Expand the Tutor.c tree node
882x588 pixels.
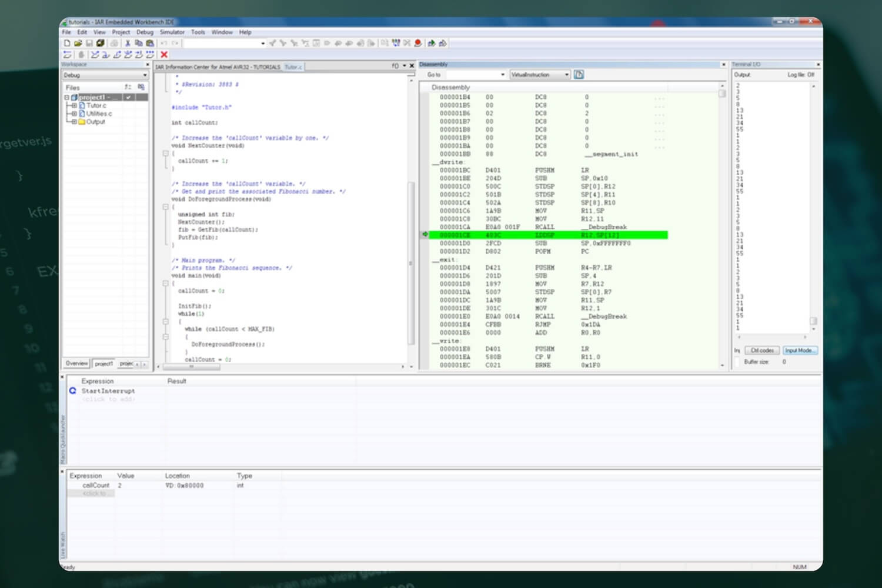coord(74,105)
